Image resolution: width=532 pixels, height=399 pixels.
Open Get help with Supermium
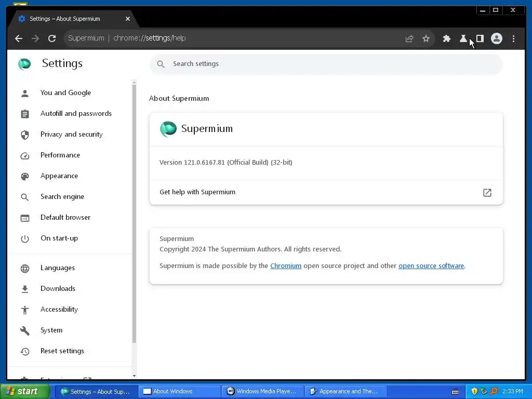(326, 192)
